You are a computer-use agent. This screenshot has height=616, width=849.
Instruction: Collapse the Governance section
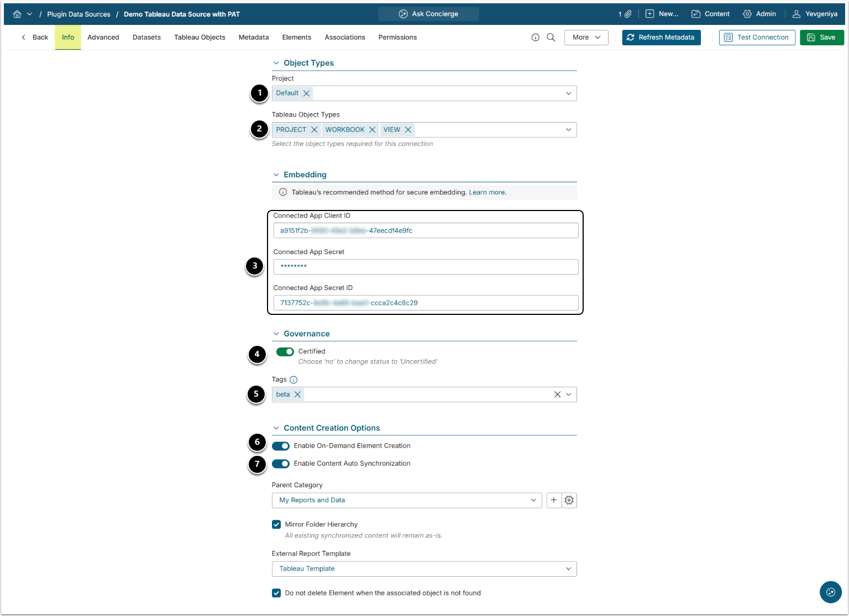(x=276, y=334)
